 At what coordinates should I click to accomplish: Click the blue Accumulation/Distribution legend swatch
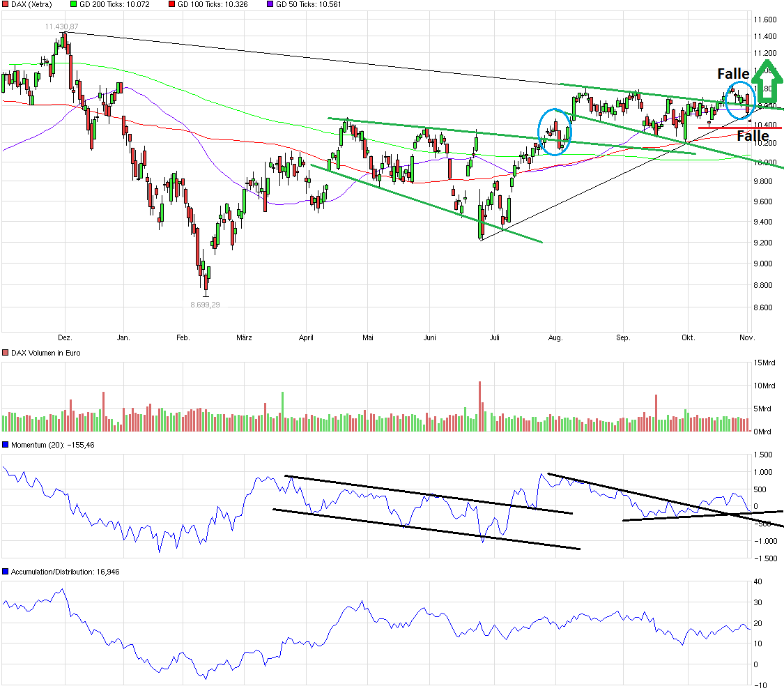pos(6,572)
